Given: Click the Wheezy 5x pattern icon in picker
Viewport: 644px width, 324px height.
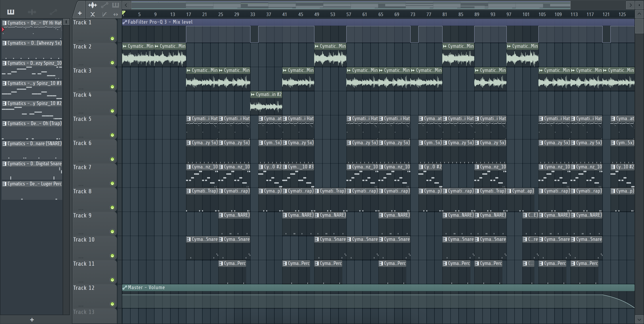Looking at the screenshot, I should pyautogui.click(x=4, y=43).
